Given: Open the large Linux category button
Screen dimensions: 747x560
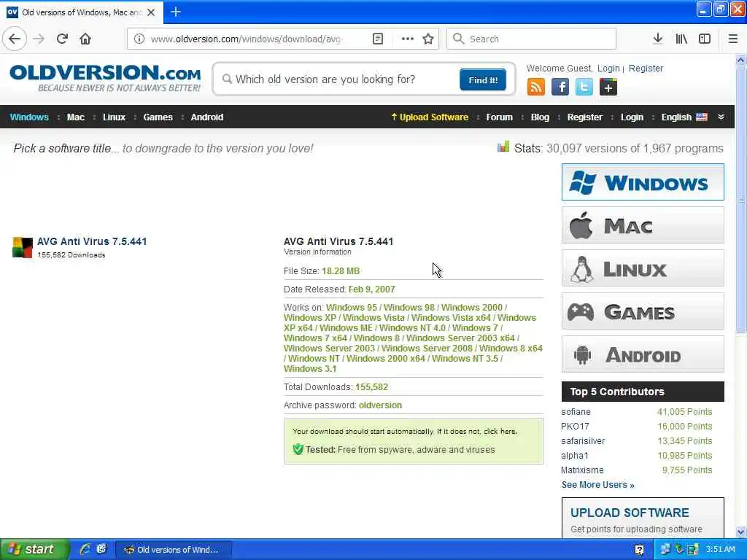Looking at the screenshot, I should coord(643,268).
